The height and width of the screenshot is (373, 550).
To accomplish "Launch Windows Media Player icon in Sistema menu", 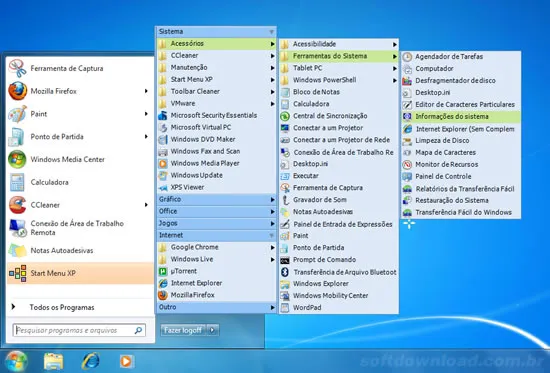I will [x=163, y=164].
